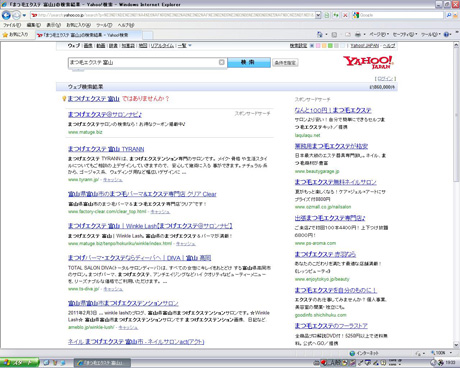Switch to the 動画 search tab
The height and width of the screenshot is (368, 460).
point(101,45)
